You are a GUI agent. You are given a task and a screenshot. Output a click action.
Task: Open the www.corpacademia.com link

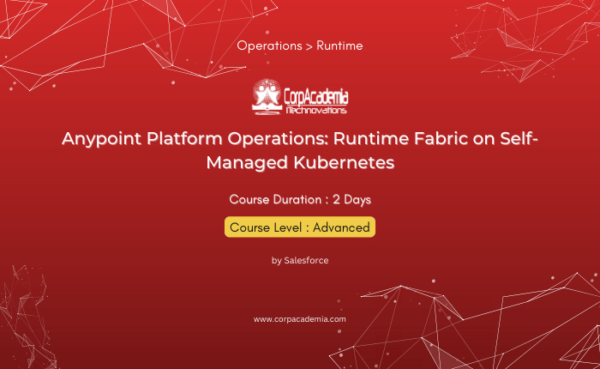[x=300, y=319]
